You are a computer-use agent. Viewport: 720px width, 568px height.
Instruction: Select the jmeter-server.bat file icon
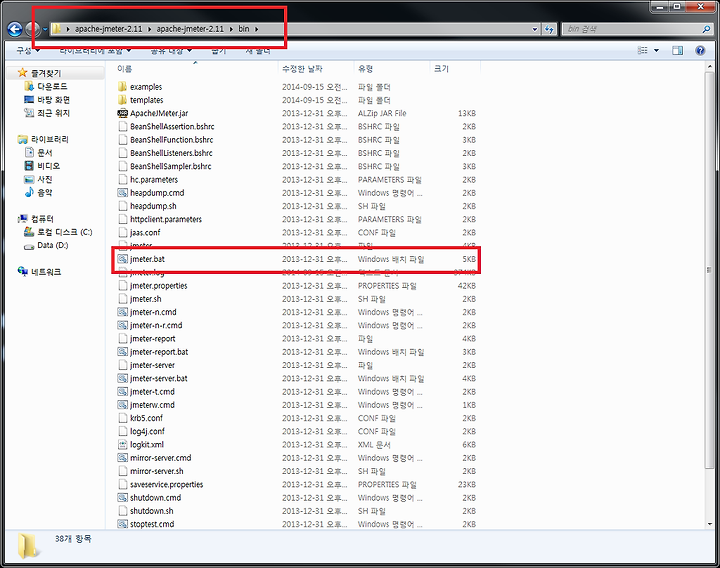coord(122,378)
